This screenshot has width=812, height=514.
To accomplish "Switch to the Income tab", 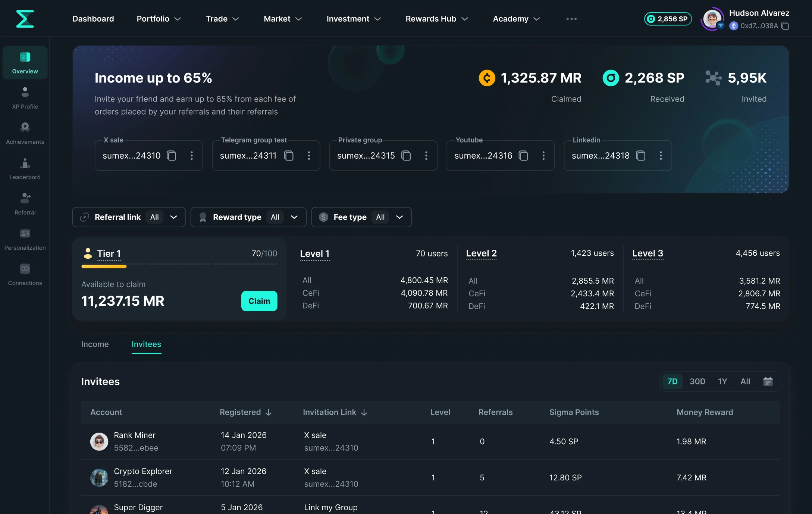I will pos(95,344).
